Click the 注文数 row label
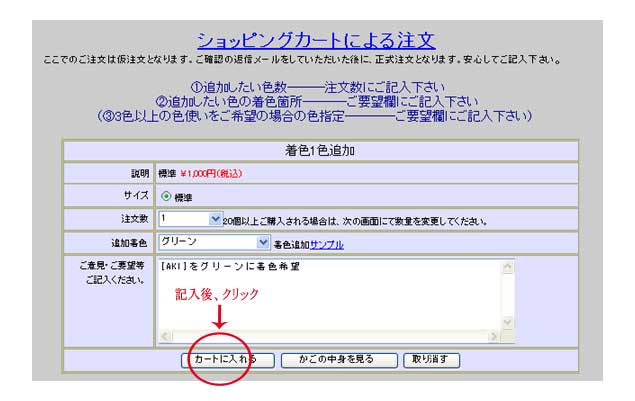Viewport: 635px width, 401px height. [135, 219]
